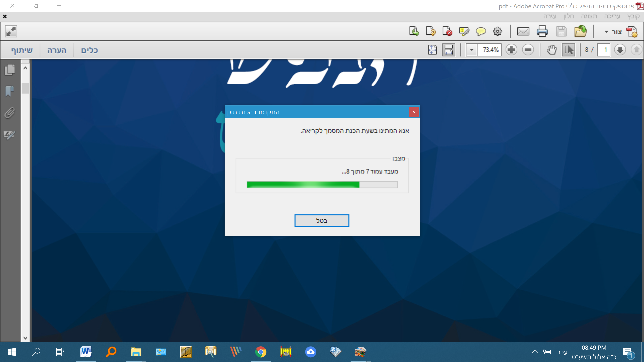The image size is (644, 362).
Task: Open the page thumbnails panel icon
Action: [x=10, y=70]
